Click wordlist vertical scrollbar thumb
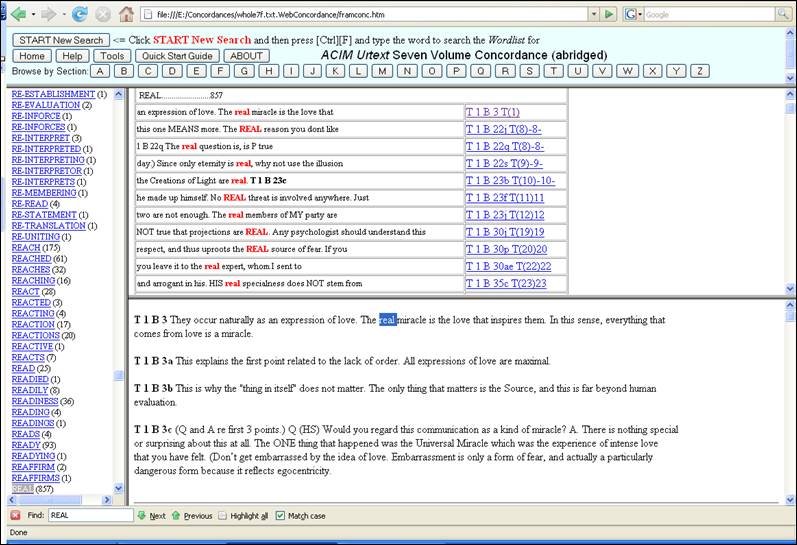Image resolution: width=797 pixels, height=545 pixels. (118, 376)
